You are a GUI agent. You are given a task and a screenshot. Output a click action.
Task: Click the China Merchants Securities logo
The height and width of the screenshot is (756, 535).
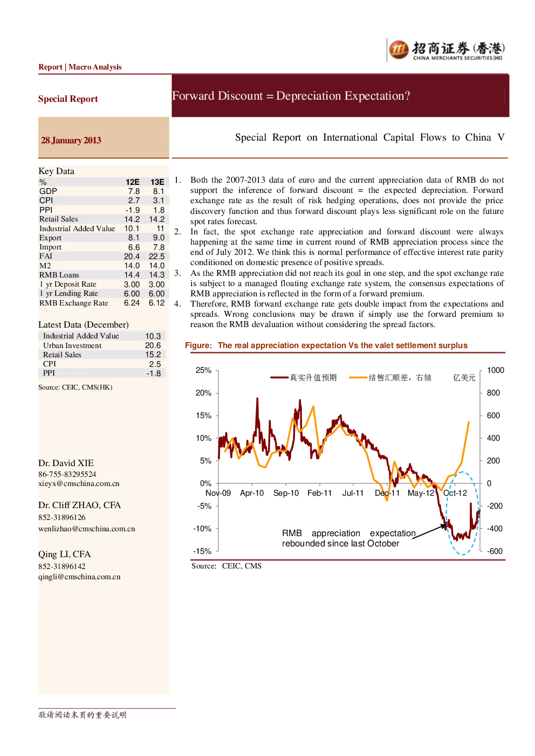tap(447, 50)
